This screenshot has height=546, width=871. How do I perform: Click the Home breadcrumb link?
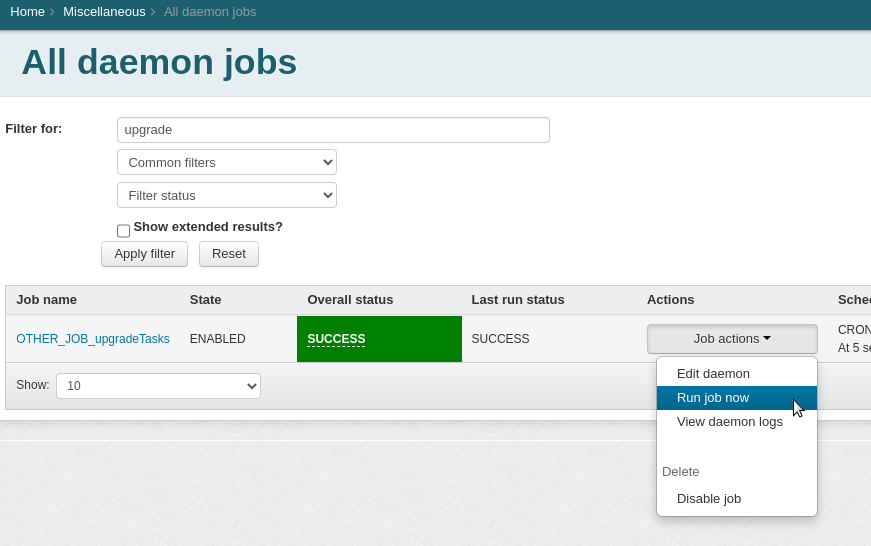point(27,11)
